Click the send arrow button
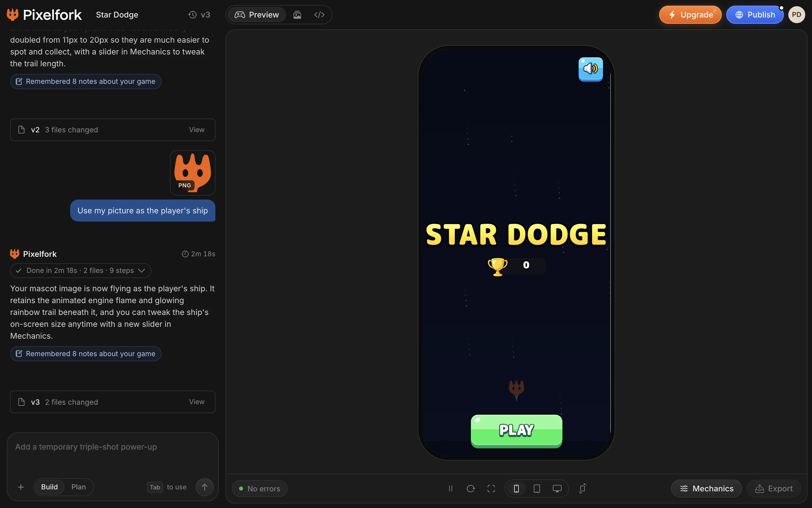This screenshot has height=508, width=812. (x=205, y=487)
